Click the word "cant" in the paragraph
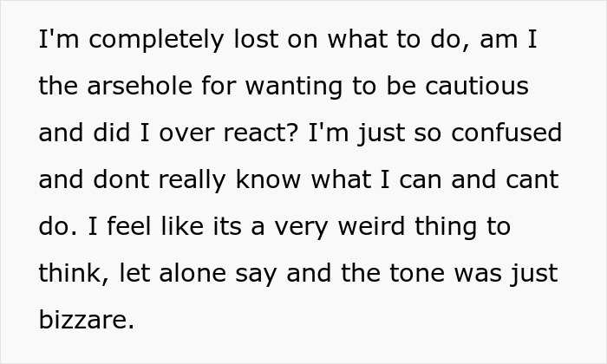The width and height of the screenshot is (607, 364). 535,181
